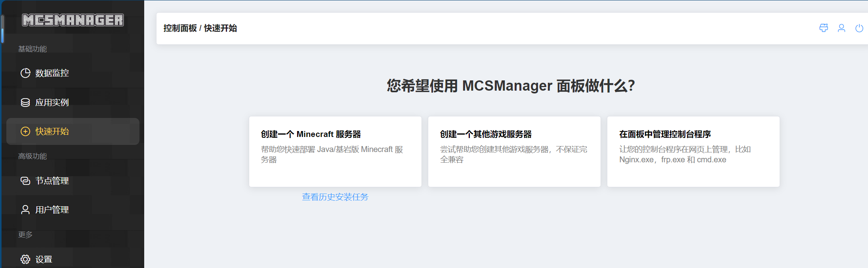Viewport: 868px width, 268px height.
Task: Click the power icon to log out
Action: 859,28
